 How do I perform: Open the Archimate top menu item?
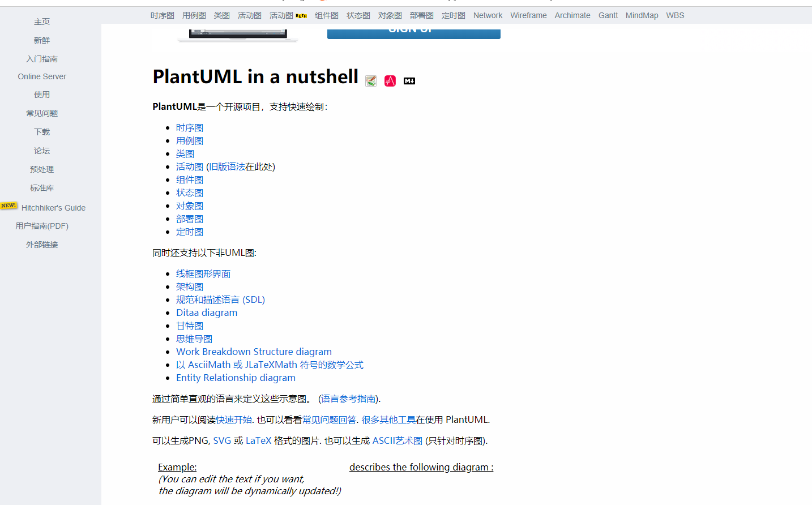pos(572,15)
